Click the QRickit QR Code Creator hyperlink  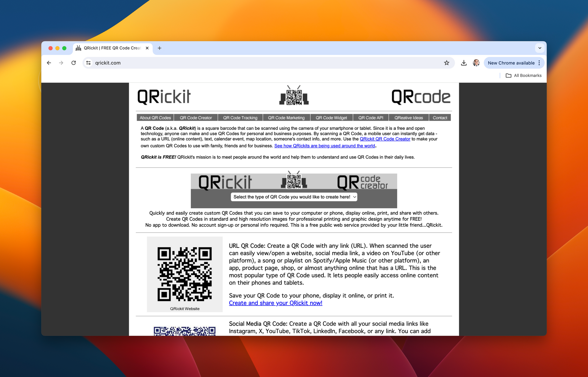click(385, 139)
